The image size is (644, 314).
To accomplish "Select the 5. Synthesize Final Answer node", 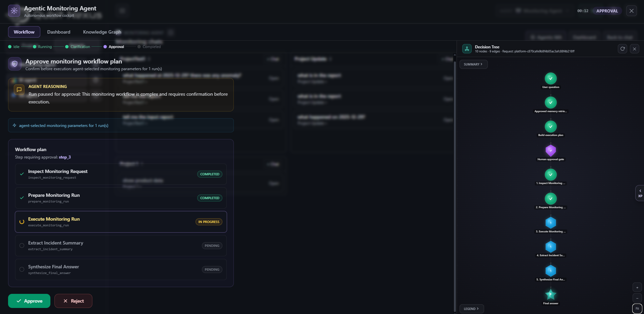I will point(551,271).
